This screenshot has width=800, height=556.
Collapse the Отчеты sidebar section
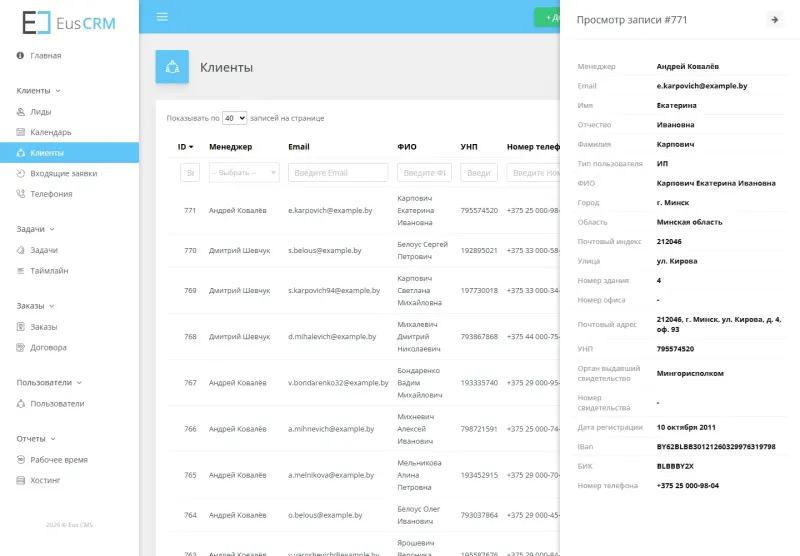36,439
